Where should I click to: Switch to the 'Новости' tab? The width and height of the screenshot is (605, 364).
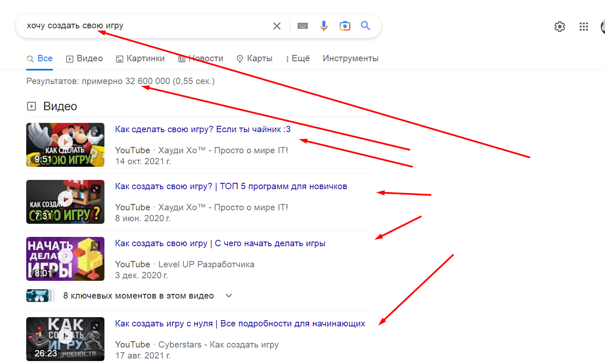point(201,59)
